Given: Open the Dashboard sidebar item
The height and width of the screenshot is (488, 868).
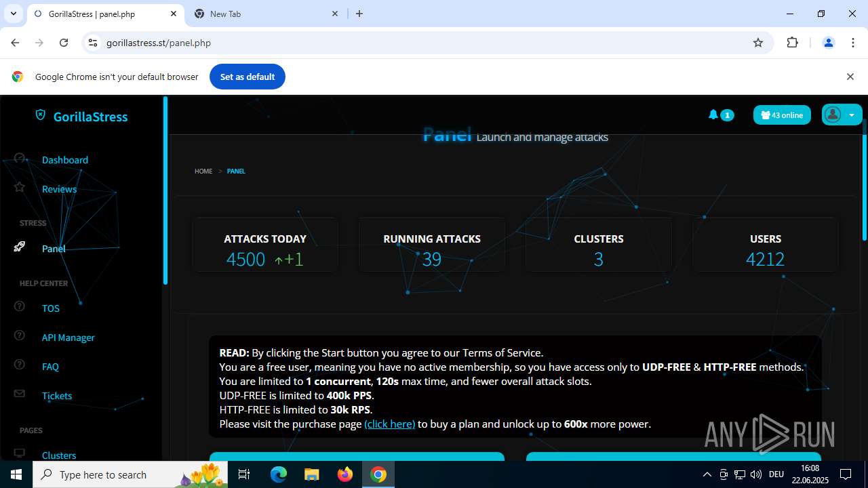Looking at the screenshot, I should pyautogui.click(x=65, y=160).
